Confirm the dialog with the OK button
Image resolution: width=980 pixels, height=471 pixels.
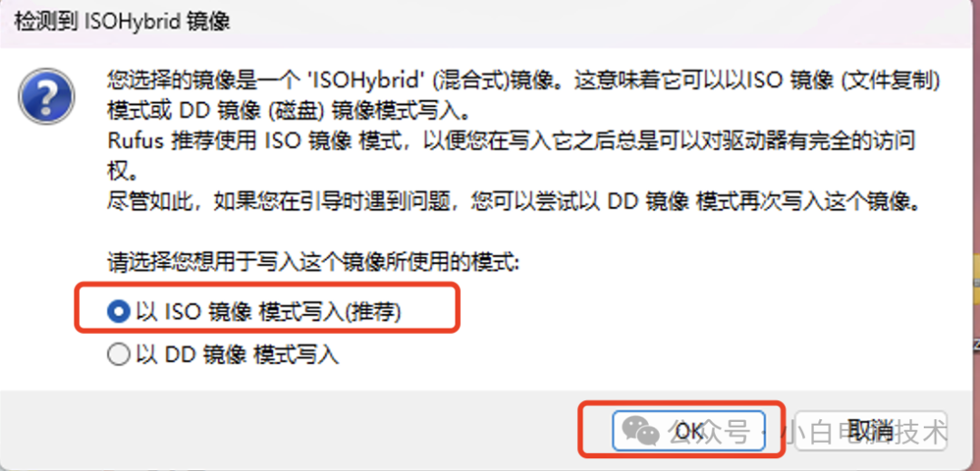coord(689,430)
